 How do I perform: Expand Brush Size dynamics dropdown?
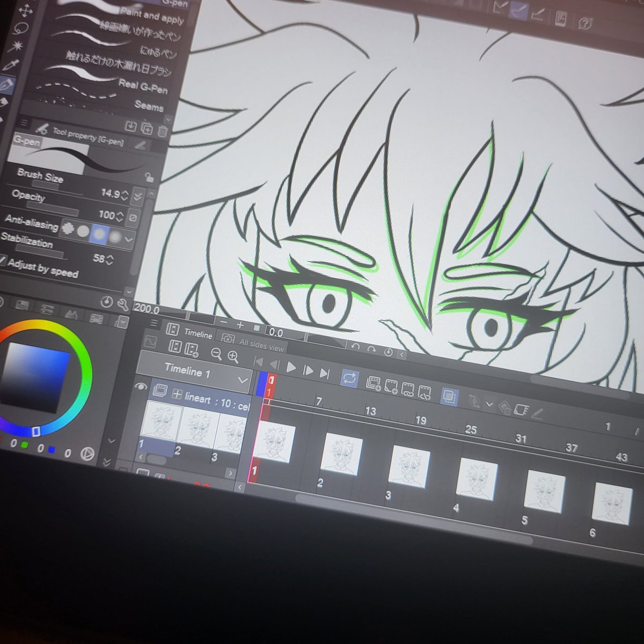(138, 196)
